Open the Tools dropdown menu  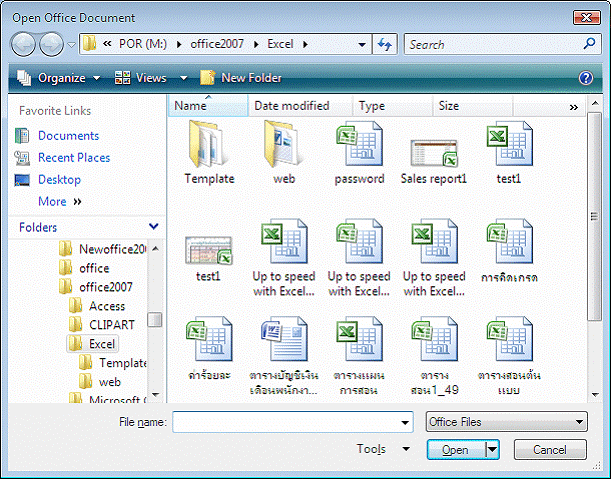383,449
